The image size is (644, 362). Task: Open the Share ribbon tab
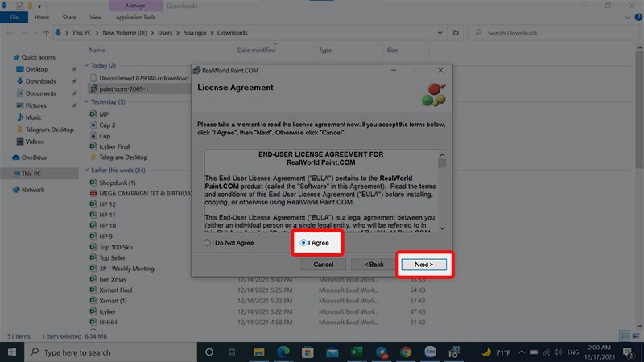click(x=70, y=16)
